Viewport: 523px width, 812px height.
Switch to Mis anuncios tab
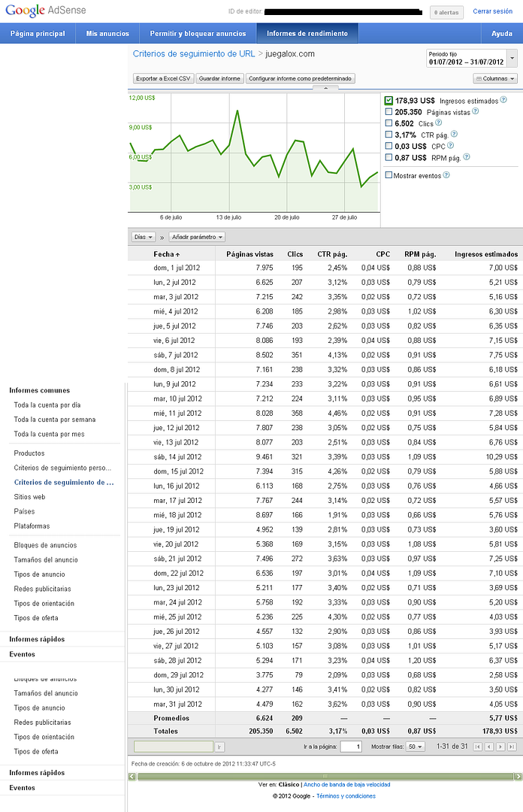point(107,34)
